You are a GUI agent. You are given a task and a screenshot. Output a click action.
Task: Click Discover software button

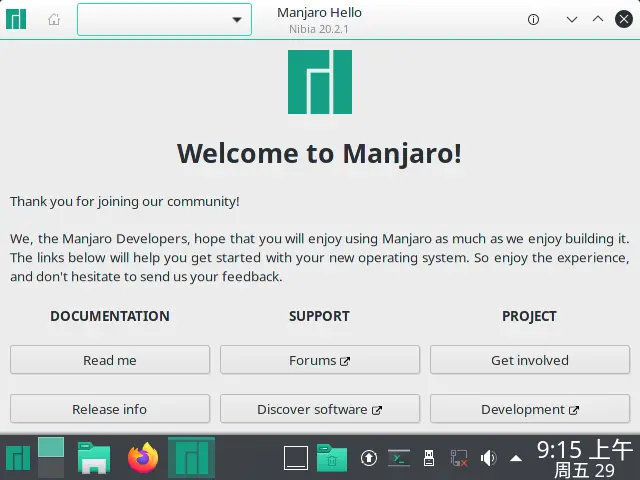coord(320,409)
